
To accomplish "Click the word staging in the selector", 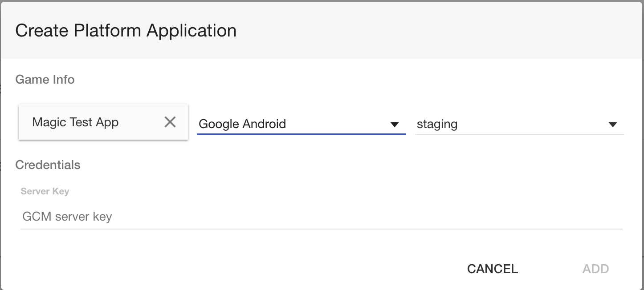I will point(437,124).
